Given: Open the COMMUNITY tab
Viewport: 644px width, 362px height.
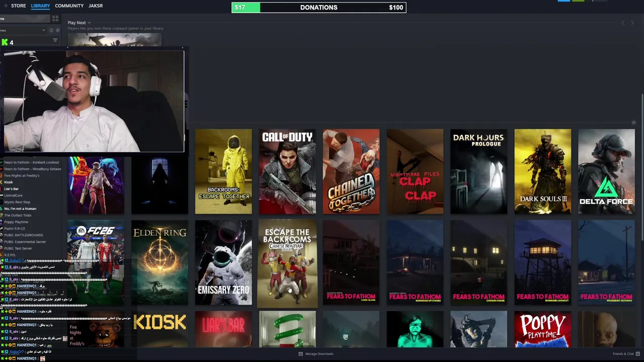Looking at the screenshot, I should click(69, 6).
